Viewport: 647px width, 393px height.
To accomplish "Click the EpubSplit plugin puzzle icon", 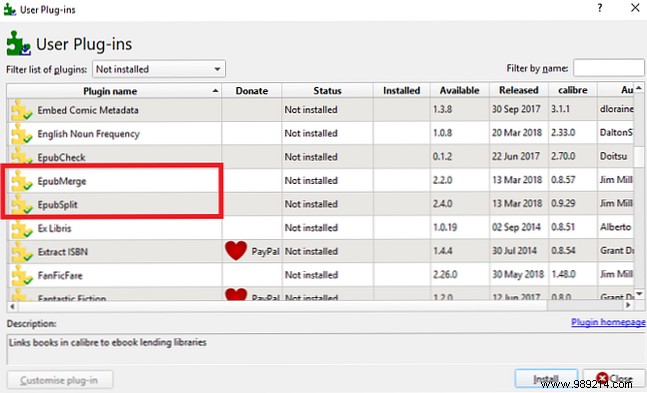I will click(21, 204).
